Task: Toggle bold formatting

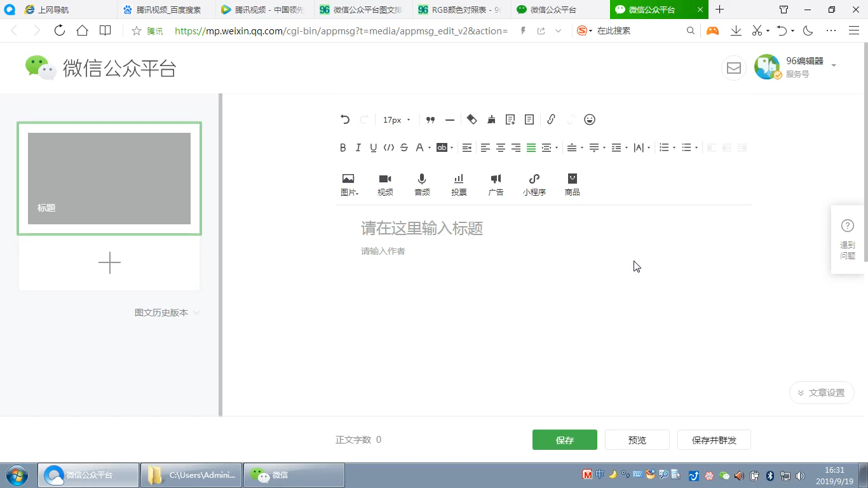Action: coord(342,147)
